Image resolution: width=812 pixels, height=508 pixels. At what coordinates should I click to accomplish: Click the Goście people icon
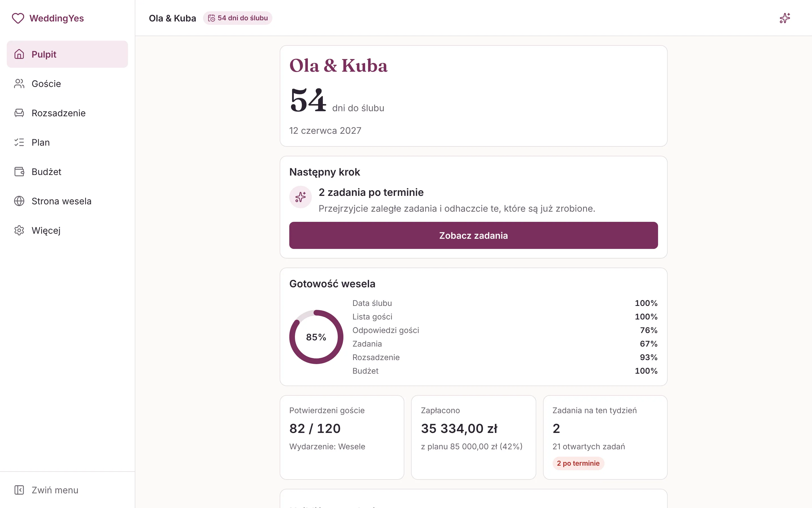(19, 84)
